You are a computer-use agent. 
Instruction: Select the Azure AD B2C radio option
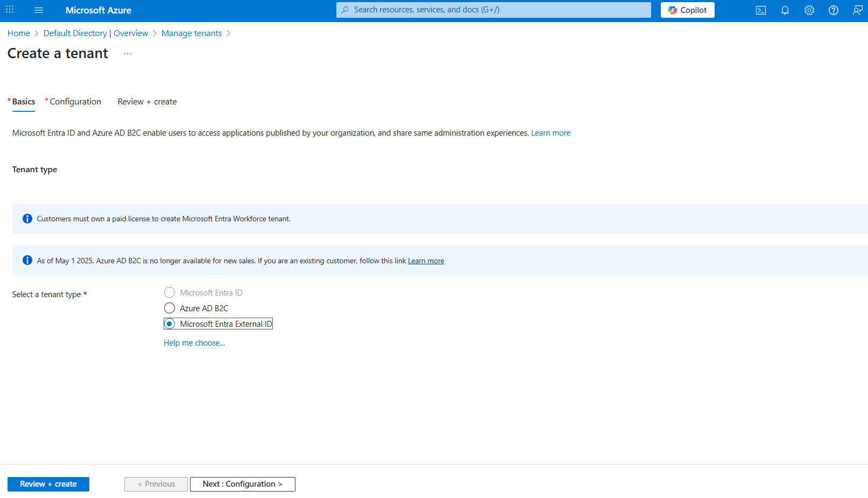coord(170,308)
